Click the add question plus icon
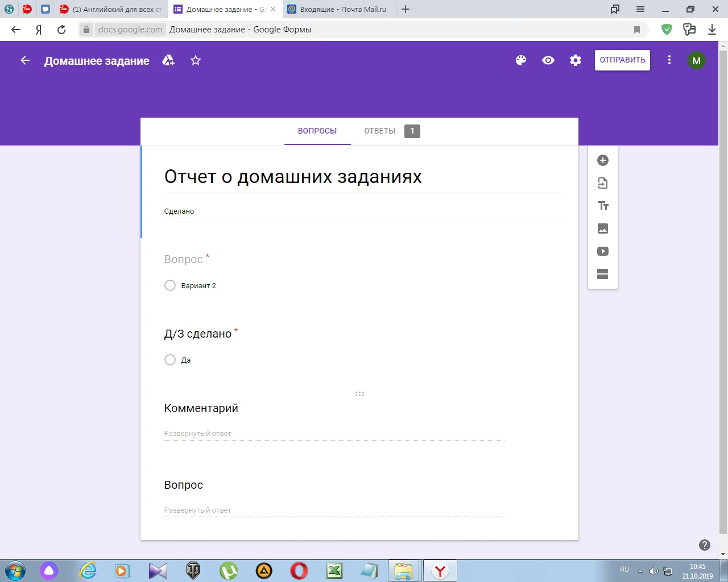 pos(603,160)
